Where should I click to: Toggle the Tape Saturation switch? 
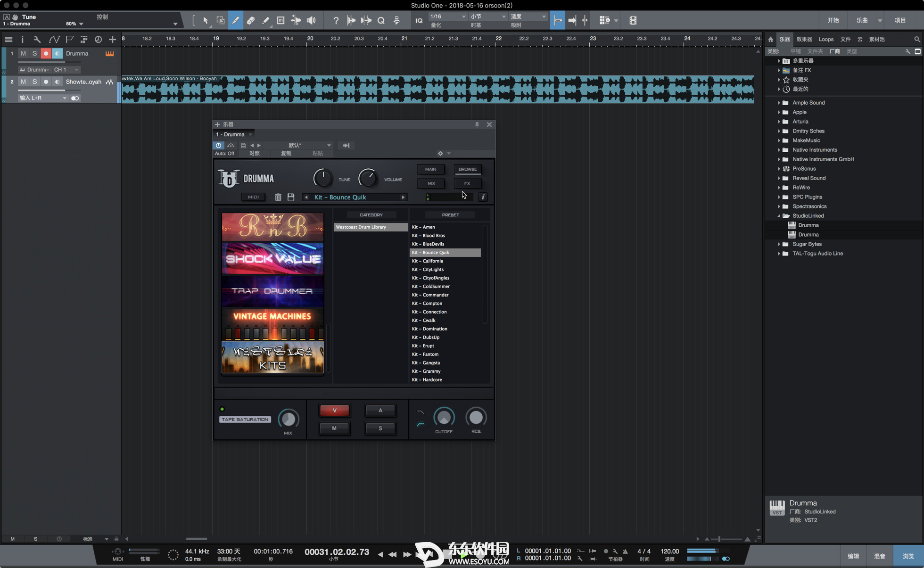click(222, 409)
